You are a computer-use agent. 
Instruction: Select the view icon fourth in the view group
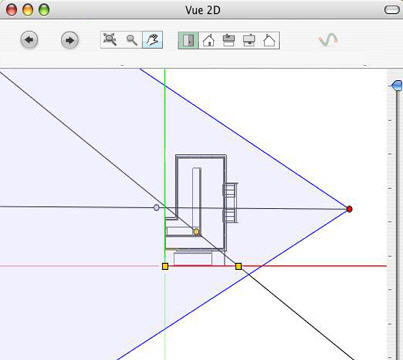pyautogui.click(x=249, y=41)
